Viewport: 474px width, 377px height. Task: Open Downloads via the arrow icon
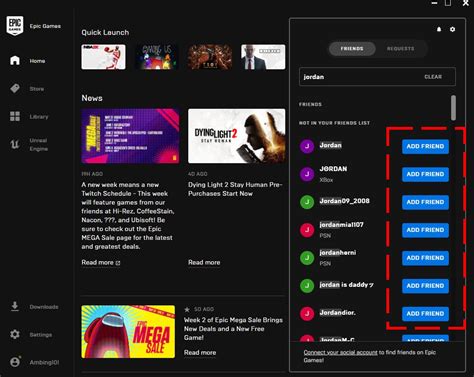pyautogui.click(x=15, y=306)
